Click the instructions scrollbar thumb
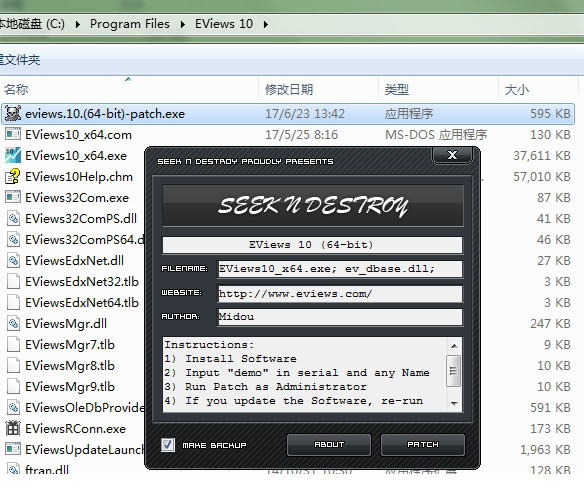584x492 pixels. click(x=454, y=371)
